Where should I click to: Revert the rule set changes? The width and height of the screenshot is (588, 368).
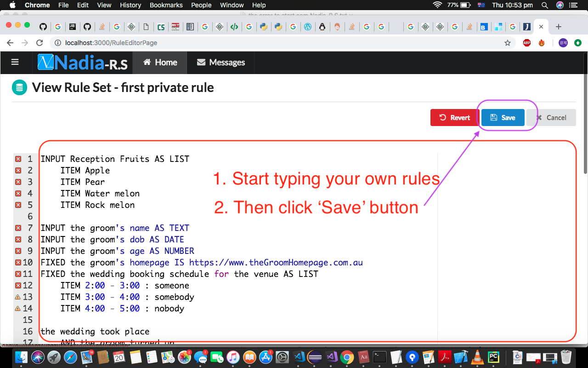455,117
